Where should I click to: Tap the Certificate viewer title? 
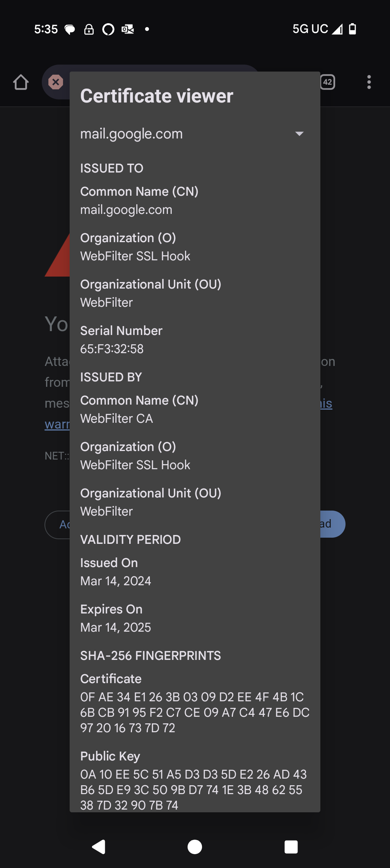click(157, 96)
